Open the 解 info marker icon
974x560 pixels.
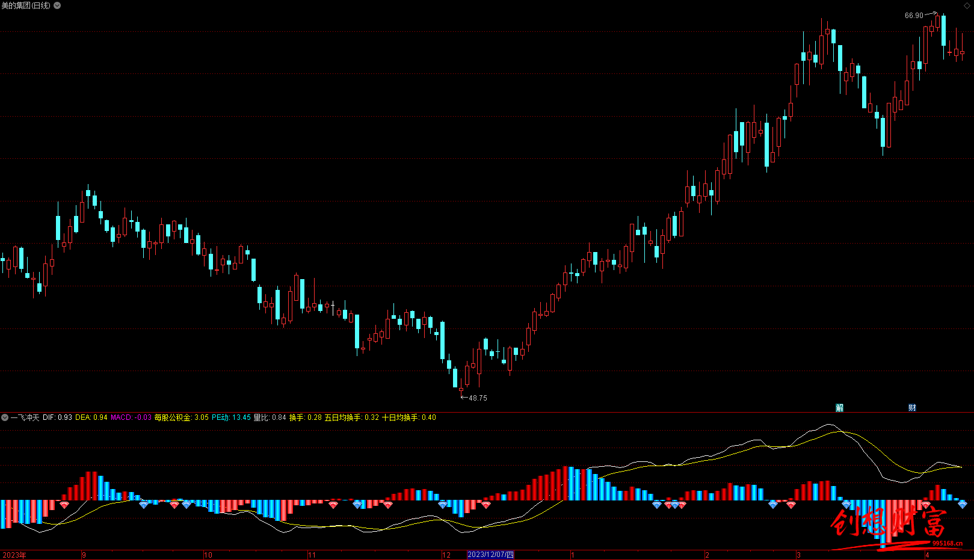tap(840, 408)
